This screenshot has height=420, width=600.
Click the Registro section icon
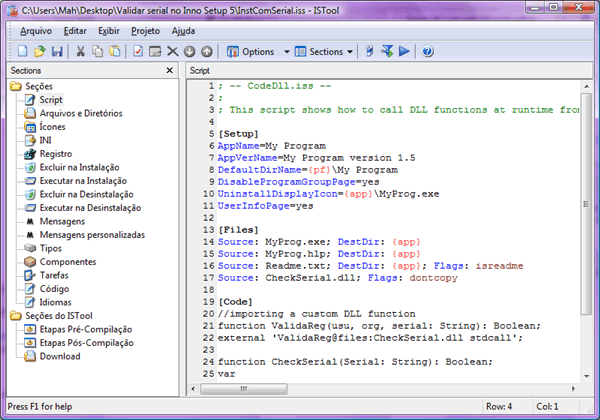tap(30, 154)
